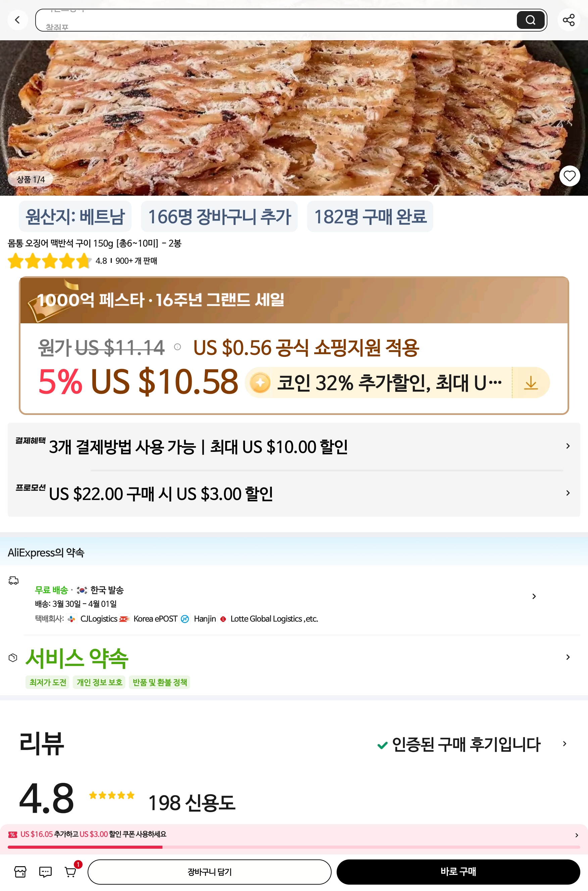Select the 최저가 도전 tag
588x891 pixels.
48,682
